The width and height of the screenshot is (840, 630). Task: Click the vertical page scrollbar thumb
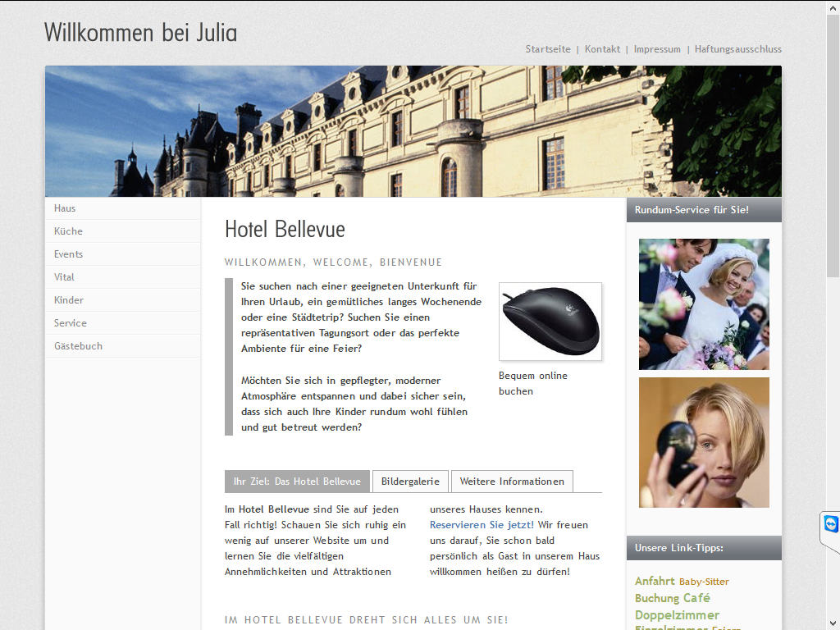(833, 144)
